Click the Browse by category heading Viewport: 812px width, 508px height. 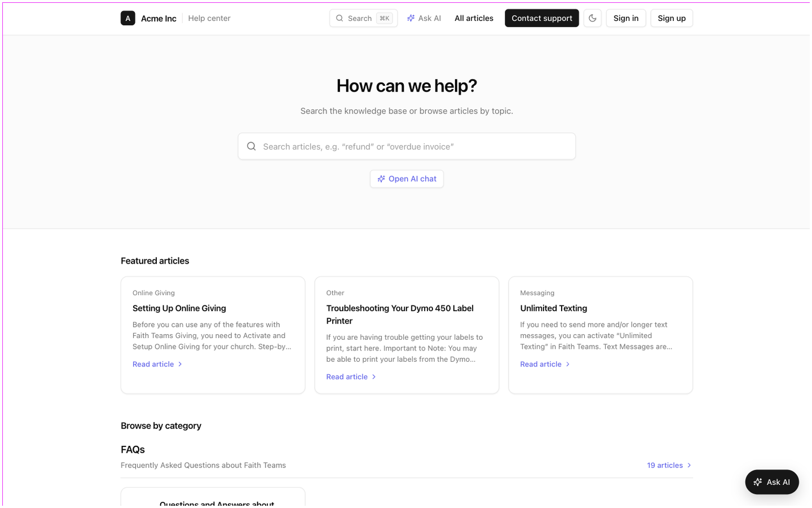point(161,426)
